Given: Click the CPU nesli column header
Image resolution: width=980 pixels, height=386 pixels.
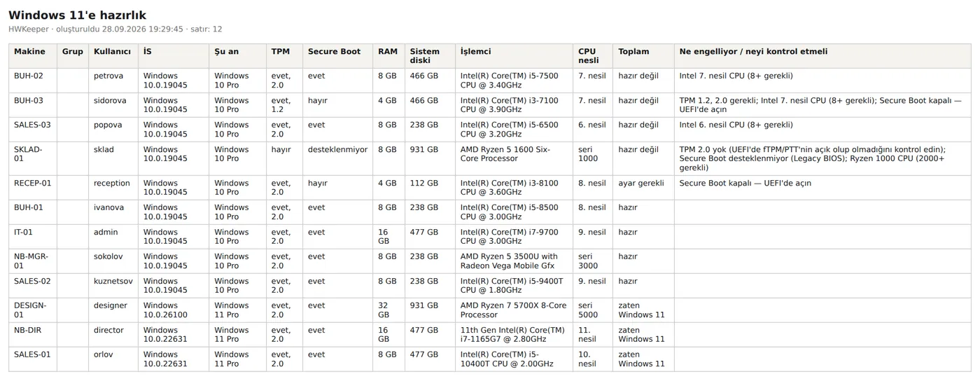Looking at the screenshot, I should (593, 56).
